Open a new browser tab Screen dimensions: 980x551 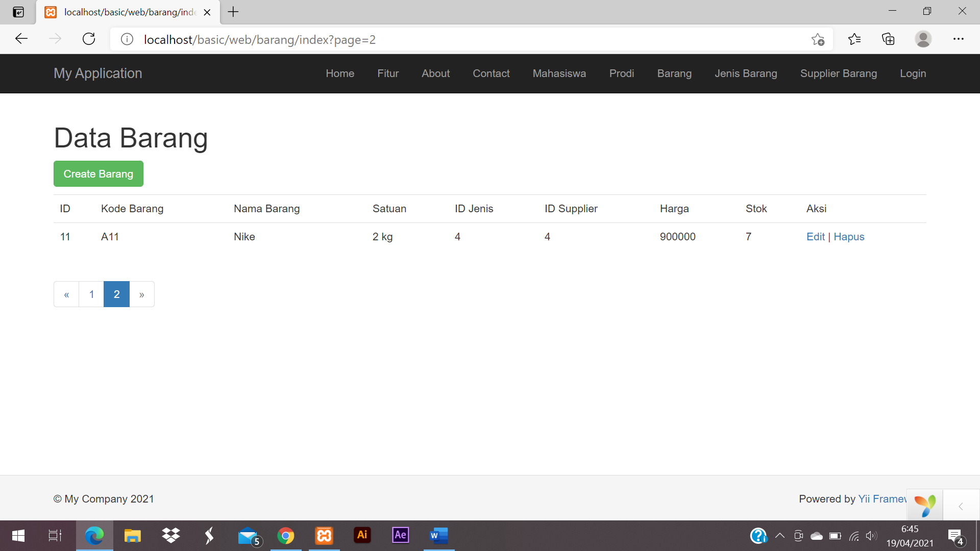coord(233,12)
